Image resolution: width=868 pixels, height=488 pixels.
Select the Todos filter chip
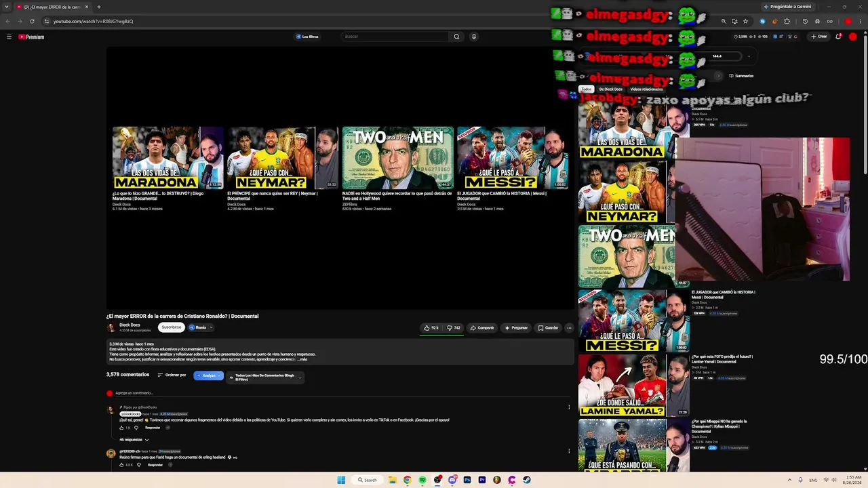pos(587,89)
